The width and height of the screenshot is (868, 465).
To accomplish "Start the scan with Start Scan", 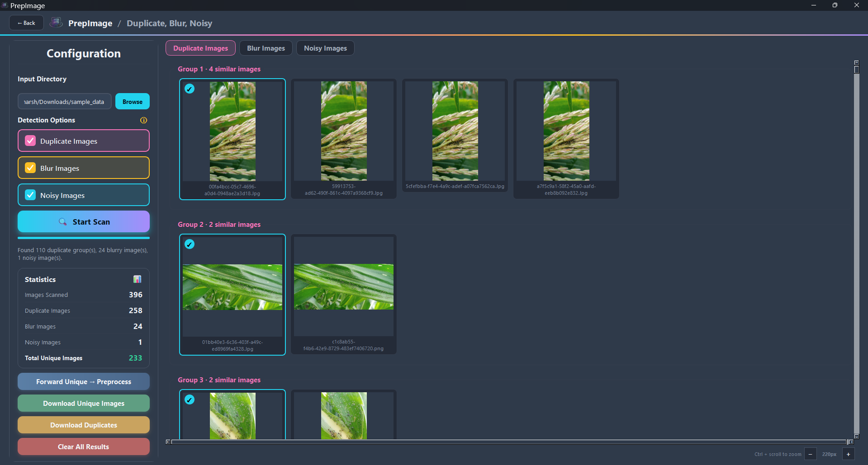I will [x=84, y=221].
